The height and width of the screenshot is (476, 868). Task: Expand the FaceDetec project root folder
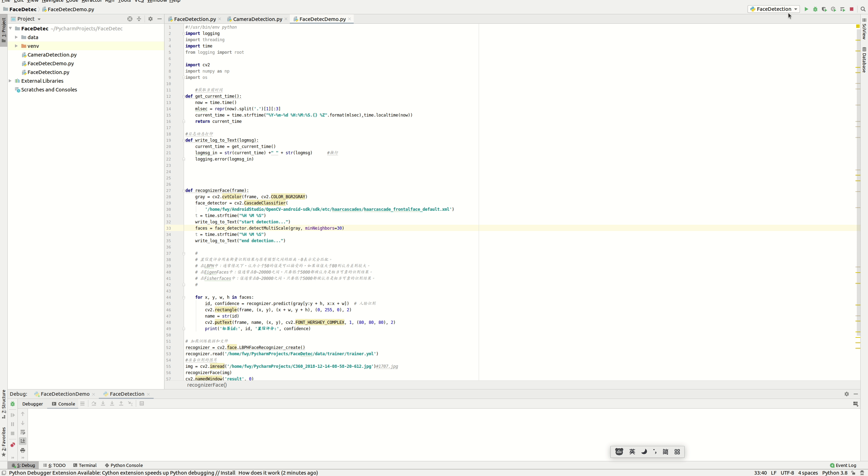(x=10, y=28)
